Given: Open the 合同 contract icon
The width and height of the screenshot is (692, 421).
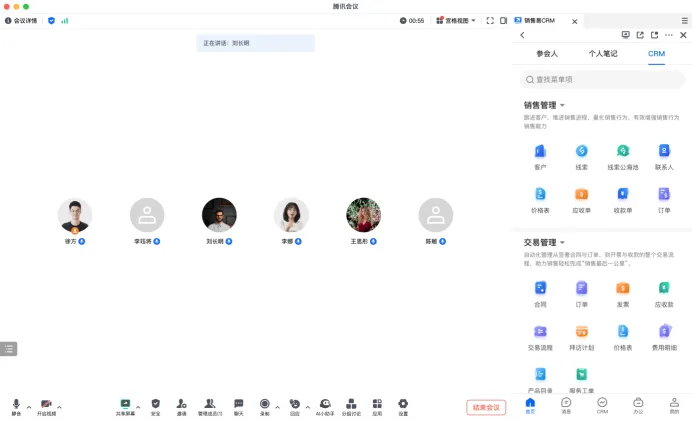Looking at the screenshot, I should coord(540,289).
